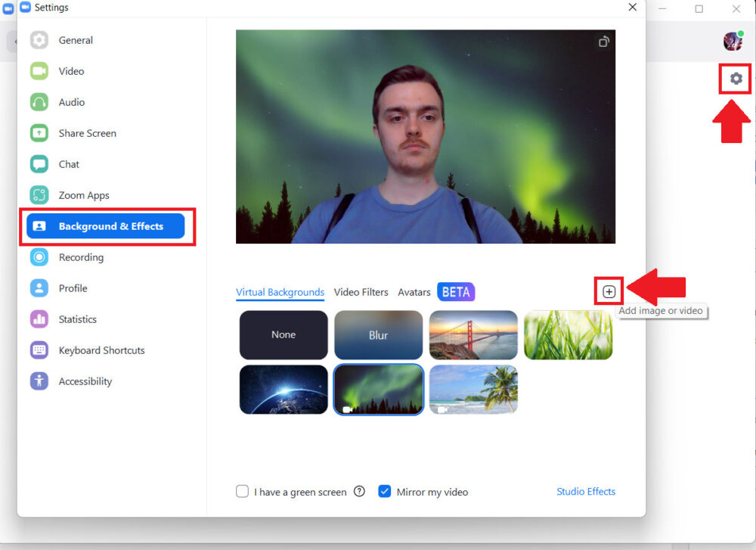Open Chat settings in the sidebar
Screen dimensions: 756x550
point(69,164)
